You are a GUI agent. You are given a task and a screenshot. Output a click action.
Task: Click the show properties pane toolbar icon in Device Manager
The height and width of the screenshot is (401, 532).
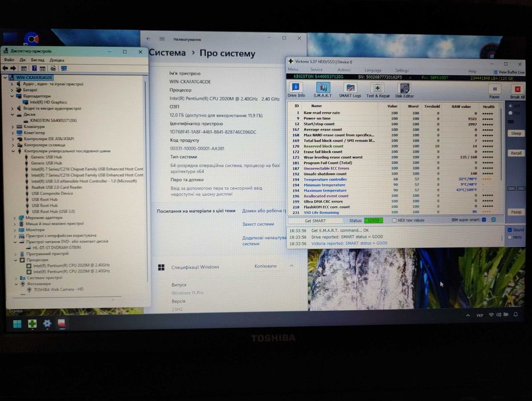pos(23,68)
